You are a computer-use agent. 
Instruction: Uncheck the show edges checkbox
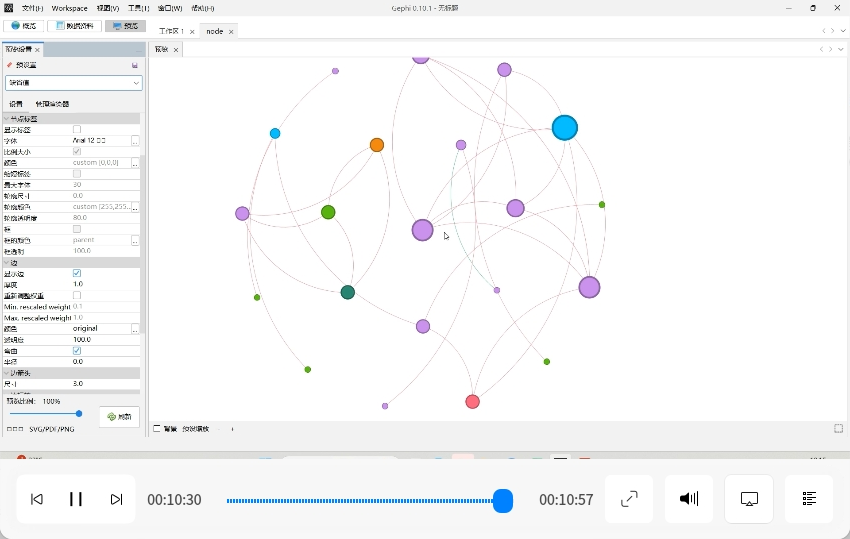pos(77,273)
